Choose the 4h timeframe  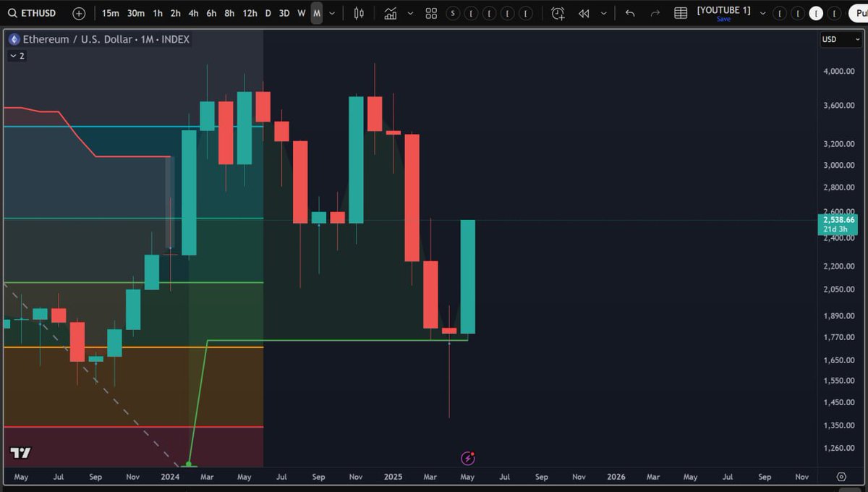coord(193,13)
